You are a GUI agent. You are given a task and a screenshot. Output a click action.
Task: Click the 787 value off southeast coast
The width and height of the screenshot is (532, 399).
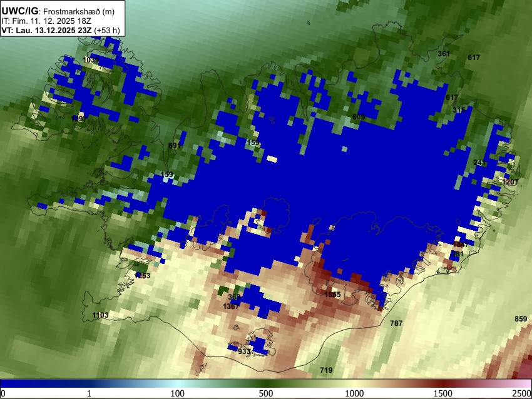click(x=396, y=323)
